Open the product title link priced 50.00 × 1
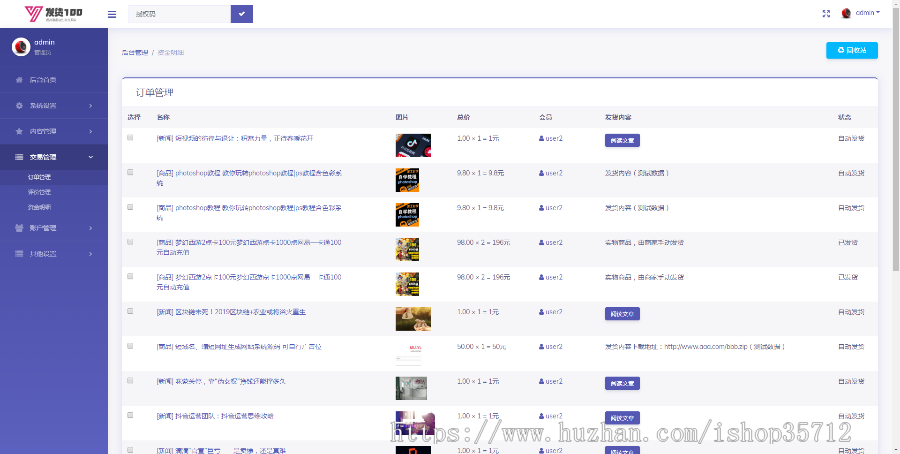900x454 pixels. tap(239, 347)
